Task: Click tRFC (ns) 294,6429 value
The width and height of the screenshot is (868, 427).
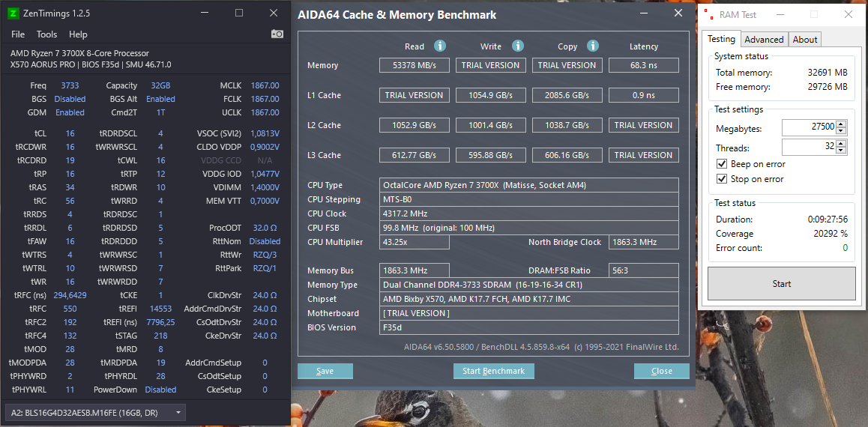Action: 70,295
